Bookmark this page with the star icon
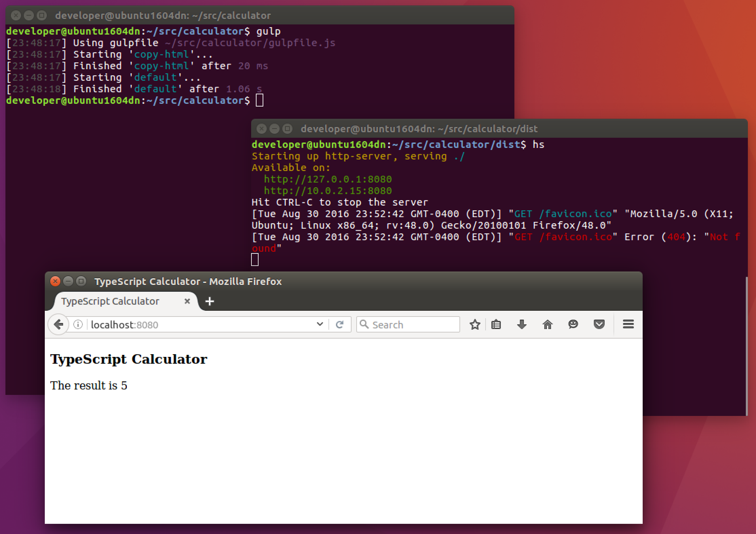 click(x=475, y=325)
